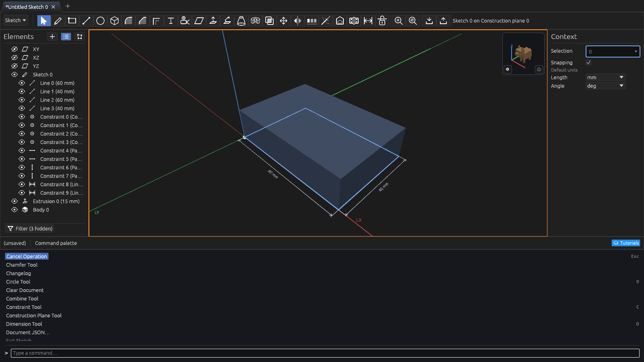Toggle visibility of XZ plane

point(14,58)
